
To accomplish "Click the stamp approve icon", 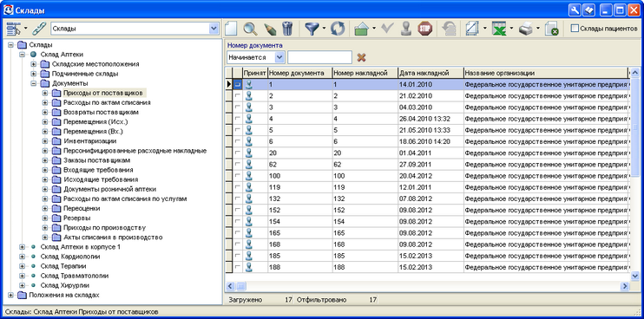I will click(x=406, y=29).
